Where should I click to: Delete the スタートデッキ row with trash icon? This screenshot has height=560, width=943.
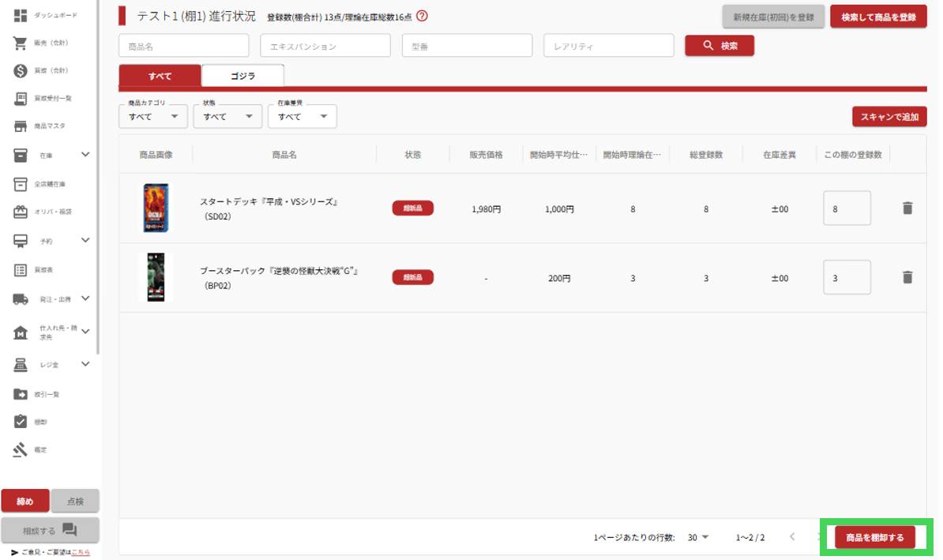click(x=907, y=209)
